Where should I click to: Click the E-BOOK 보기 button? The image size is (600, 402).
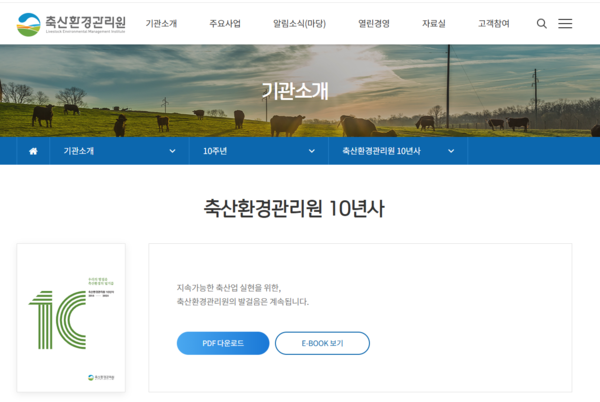[322, 343]
